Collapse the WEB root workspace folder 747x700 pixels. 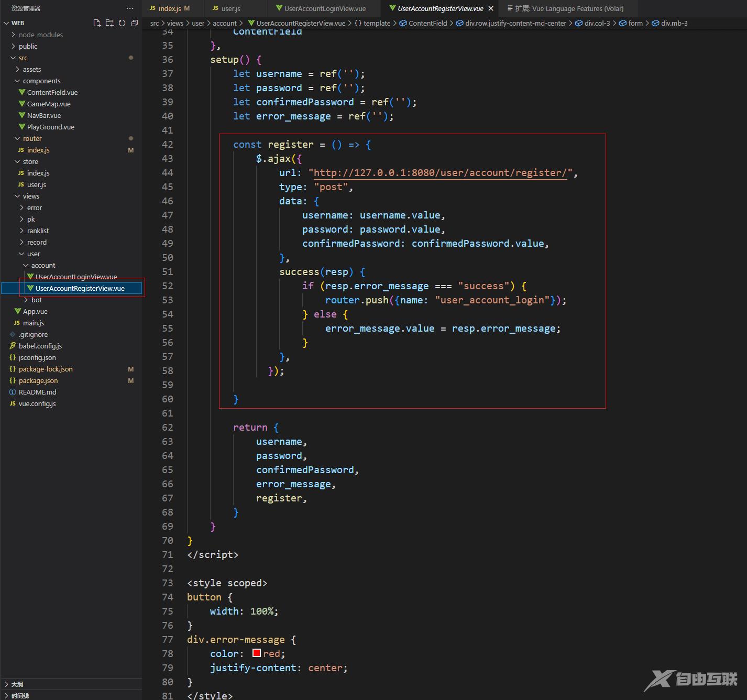[18, 23]
